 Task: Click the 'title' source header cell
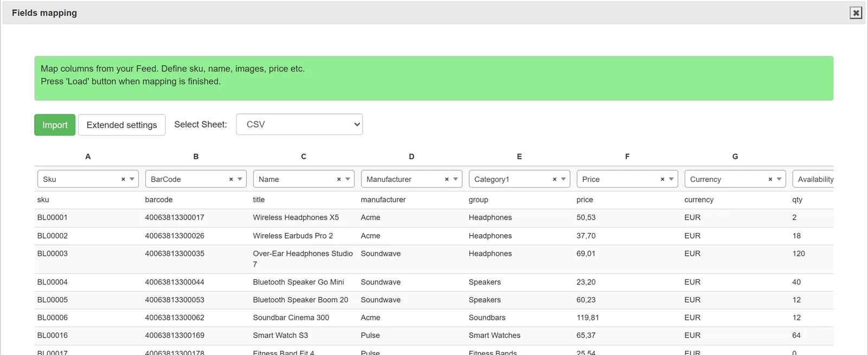pos(259,199)
